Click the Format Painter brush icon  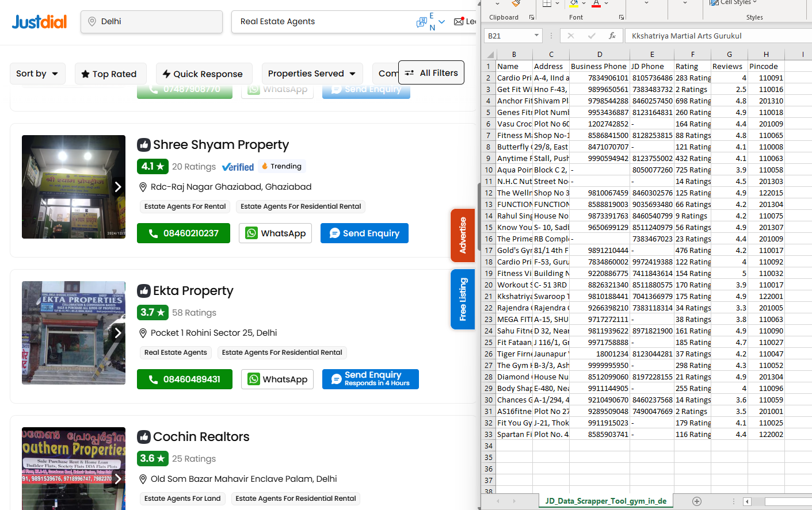coord(516,3)
